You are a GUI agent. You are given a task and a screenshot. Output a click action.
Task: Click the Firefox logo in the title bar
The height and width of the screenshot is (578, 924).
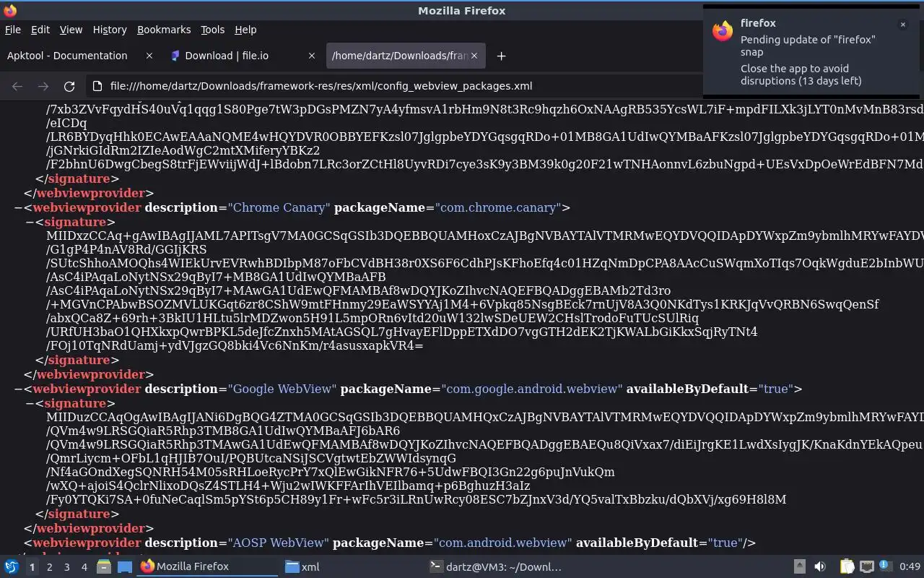[9, 10]
